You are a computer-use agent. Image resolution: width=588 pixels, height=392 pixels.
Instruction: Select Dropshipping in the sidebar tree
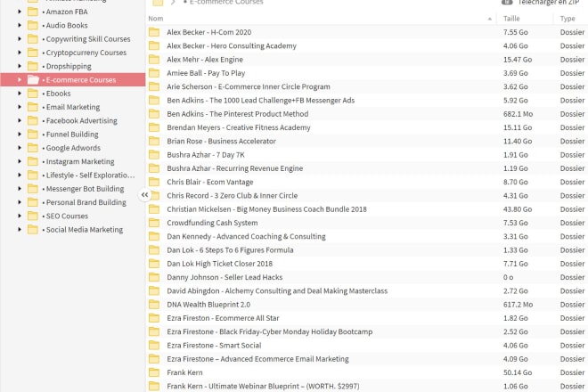tap(67, 67)
